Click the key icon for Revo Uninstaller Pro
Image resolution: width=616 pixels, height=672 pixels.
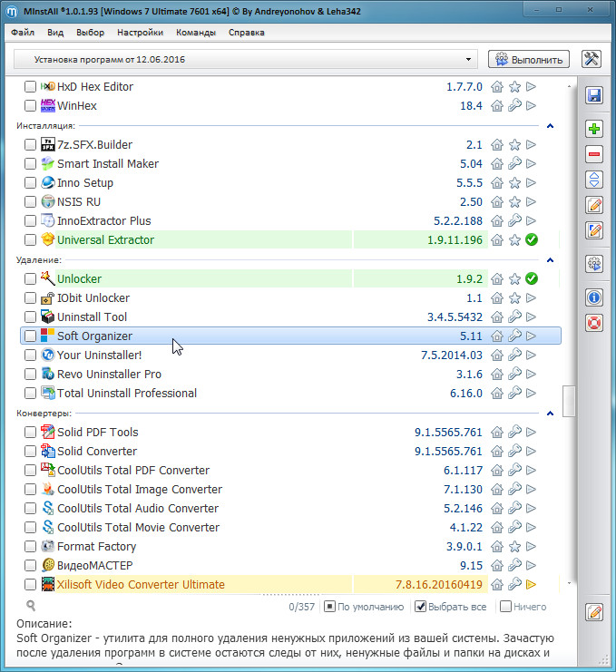[514, 375]
